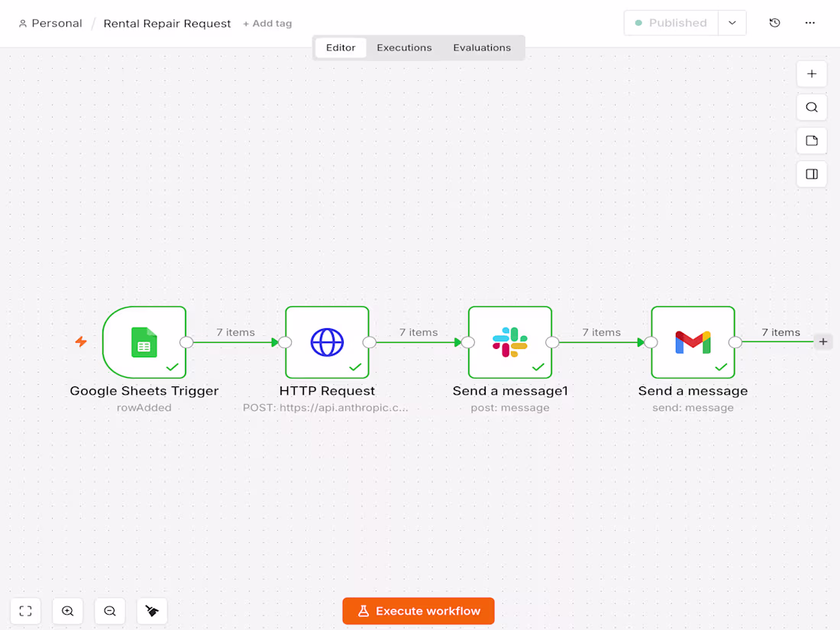Screen dimensions: 840x630
Task: Click the Slack node output connector
Action: pyautogui.click(x=552, y=342)
